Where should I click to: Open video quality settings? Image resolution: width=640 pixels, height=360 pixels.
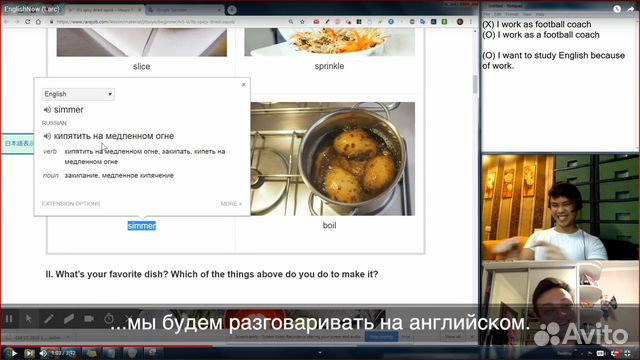615,353
